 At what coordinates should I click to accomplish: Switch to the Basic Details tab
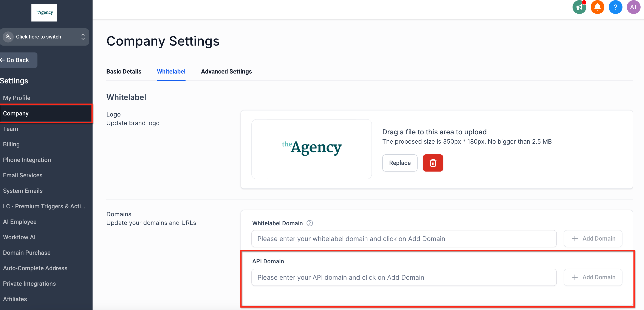pos(124,71)
